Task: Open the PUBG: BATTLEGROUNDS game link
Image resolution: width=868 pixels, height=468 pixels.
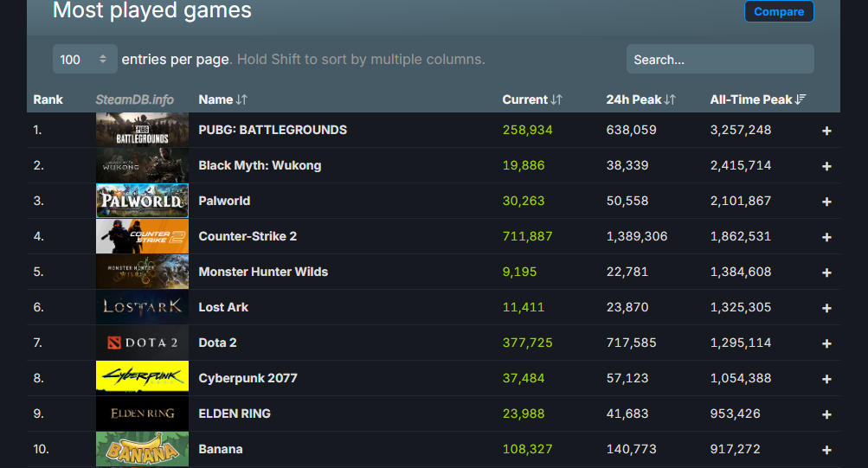Action: click(273, 130)
